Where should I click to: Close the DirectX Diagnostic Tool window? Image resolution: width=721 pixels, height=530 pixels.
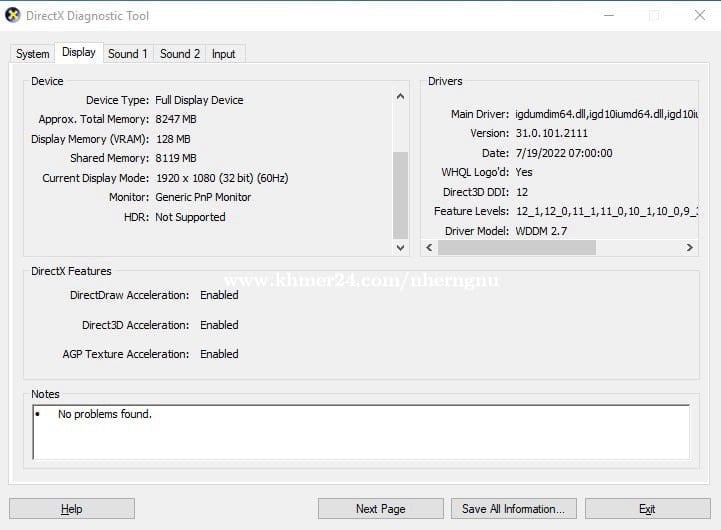[x=699, y=15]
